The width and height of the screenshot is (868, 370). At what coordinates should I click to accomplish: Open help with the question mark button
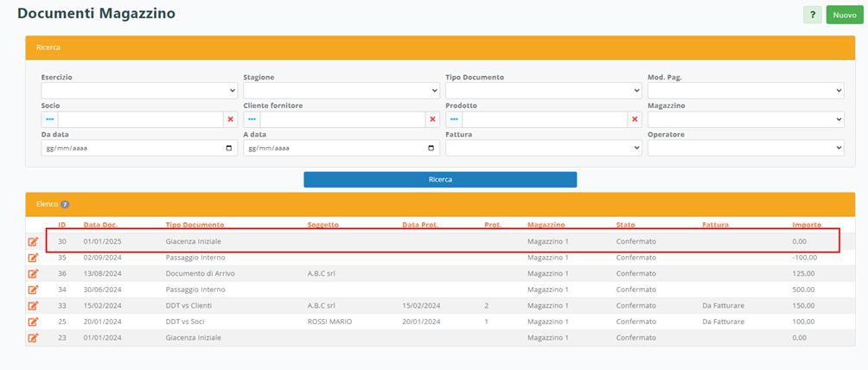[x=812, y=15]
